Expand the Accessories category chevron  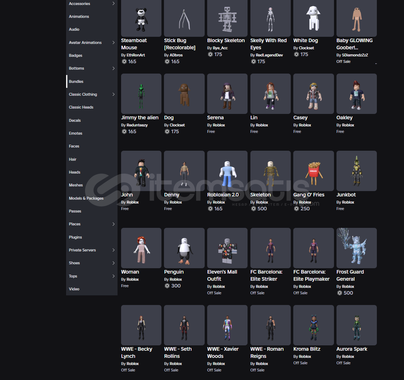(113, 3)
